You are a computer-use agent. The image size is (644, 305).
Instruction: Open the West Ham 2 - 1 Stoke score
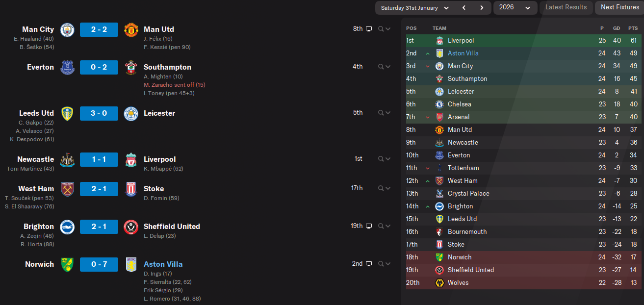[x=99, y=189]
